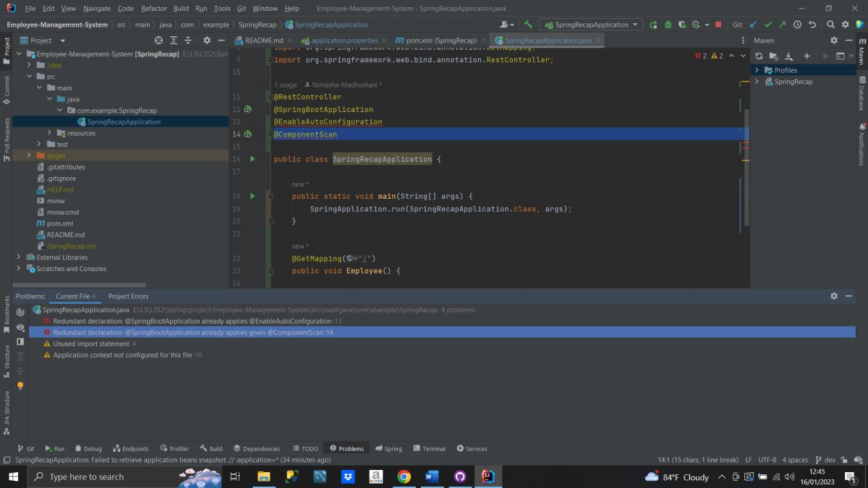Click the Problems panel settings gear
868x488 pixels.
[x=834, y=296]
